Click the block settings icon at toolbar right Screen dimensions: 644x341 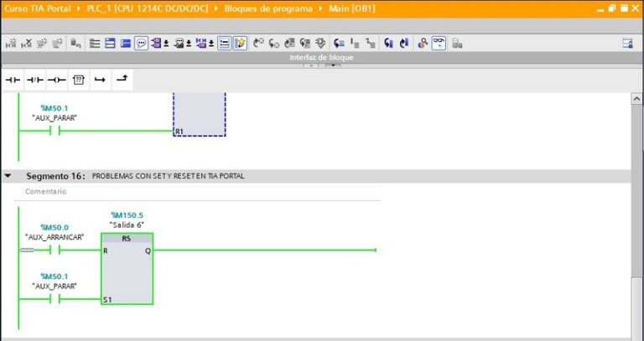(627, 43)
